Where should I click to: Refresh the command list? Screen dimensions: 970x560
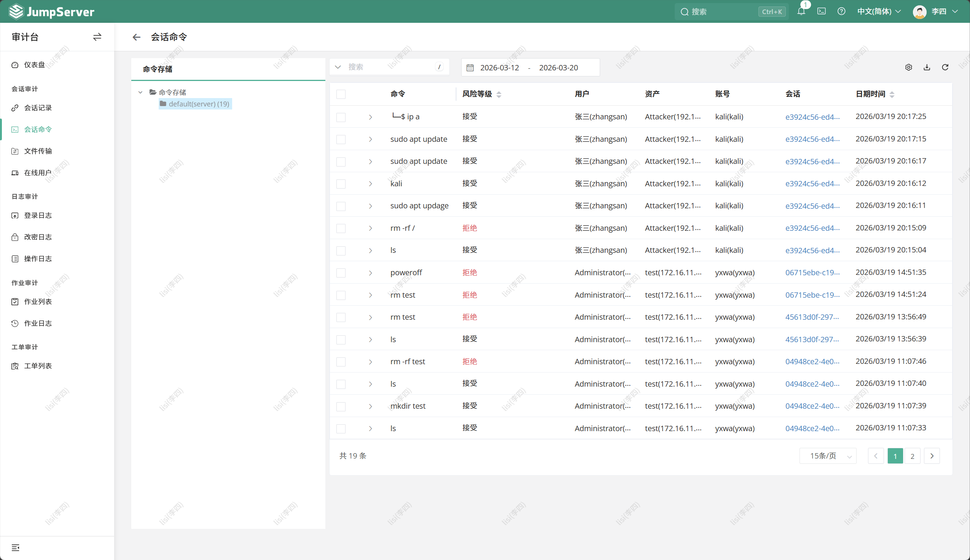pyautogui.click(x=945, y=67)
